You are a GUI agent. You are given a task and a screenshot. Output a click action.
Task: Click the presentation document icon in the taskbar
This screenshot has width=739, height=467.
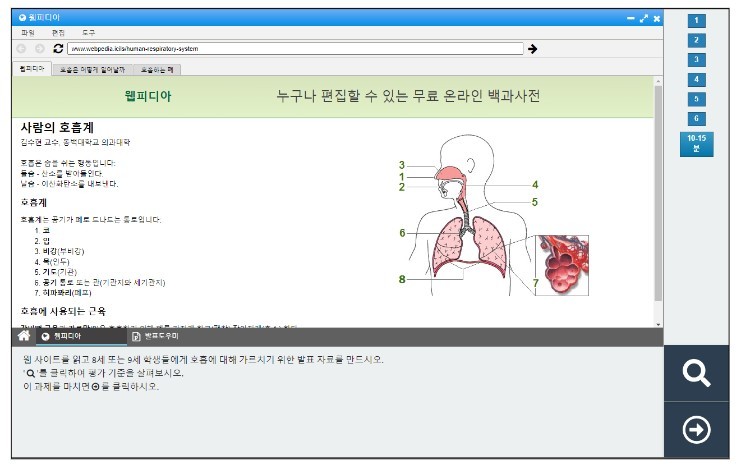[136, 336]
